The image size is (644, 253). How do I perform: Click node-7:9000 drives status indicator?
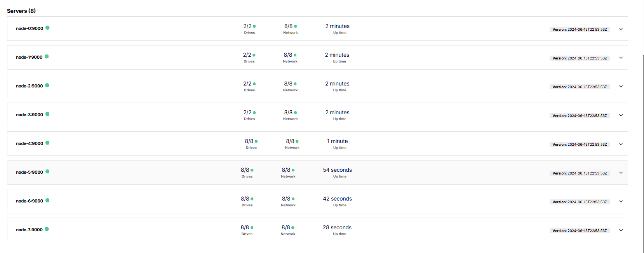click(252, 228)
